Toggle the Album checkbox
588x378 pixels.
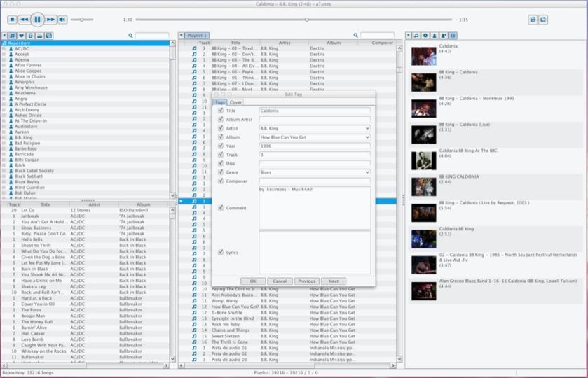[x=221, y=136]
